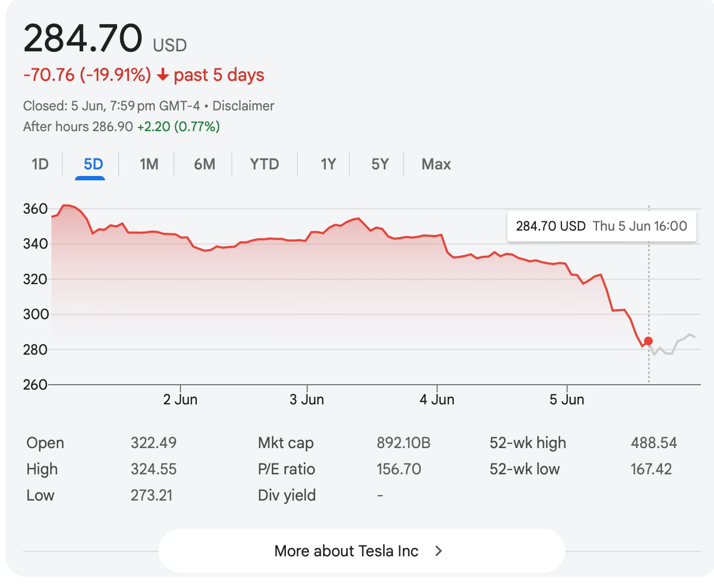
Task: Click the 5 Jun date label
Action: point(567,399)
